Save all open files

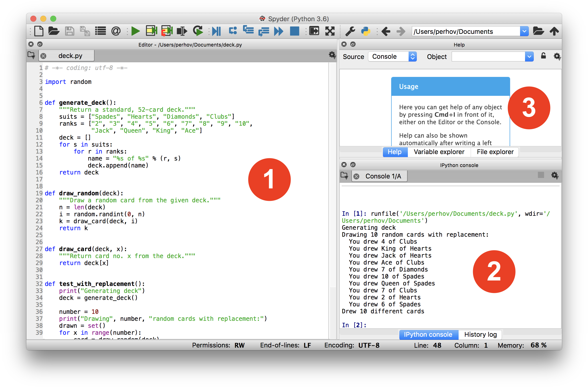click(x=85, y=31)
